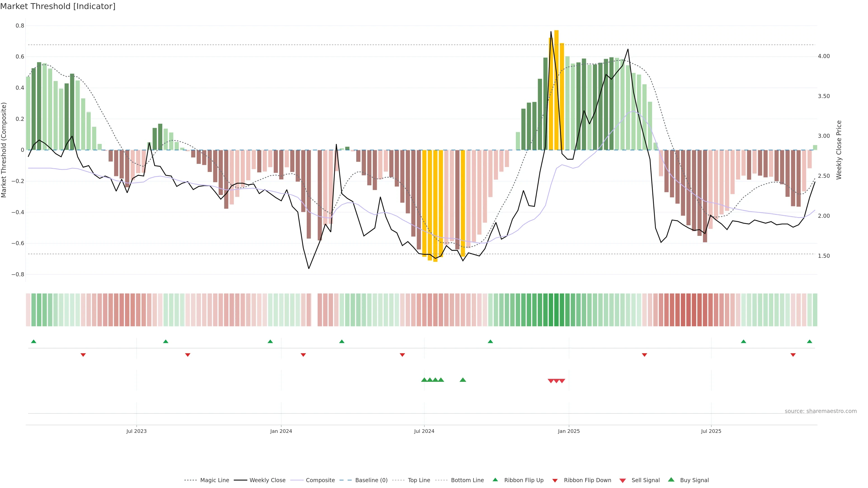Viewport: 868px width, 488px height.
Task: Click the Jul 2024 x-axis label
Action: pyautogui.click(x=424, y=431)
